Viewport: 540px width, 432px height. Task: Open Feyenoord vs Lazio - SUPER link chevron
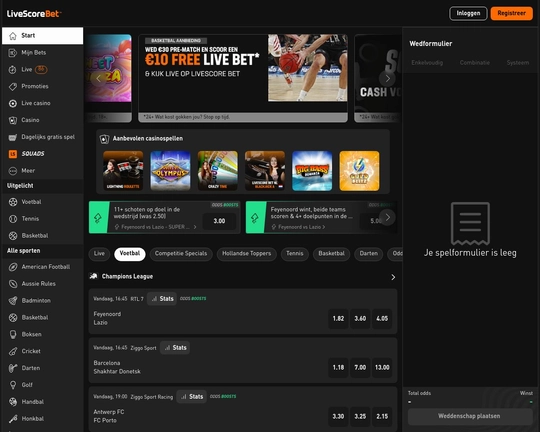coord(195,227)
